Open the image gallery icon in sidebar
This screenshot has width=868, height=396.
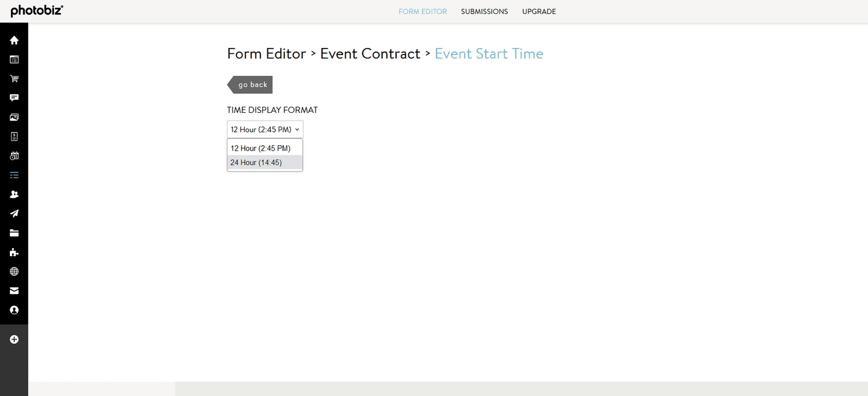(14, 117)
